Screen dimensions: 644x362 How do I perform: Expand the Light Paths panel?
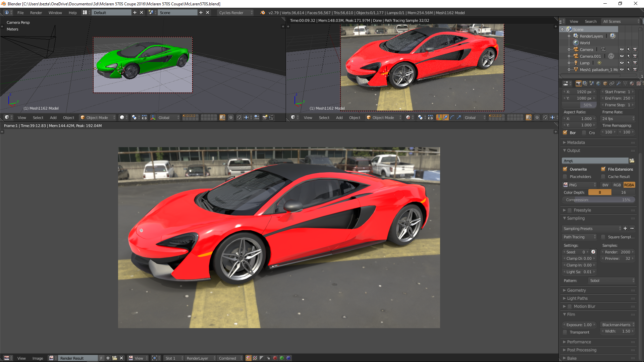(577, 298)
